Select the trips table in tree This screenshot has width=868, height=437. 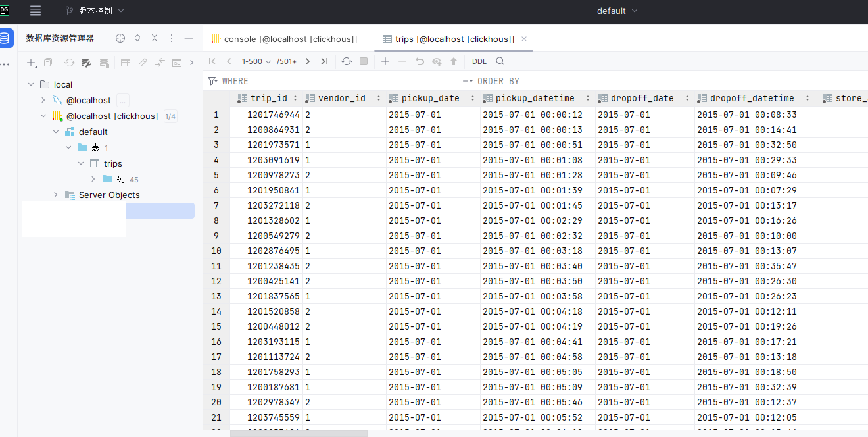point(113,163)
